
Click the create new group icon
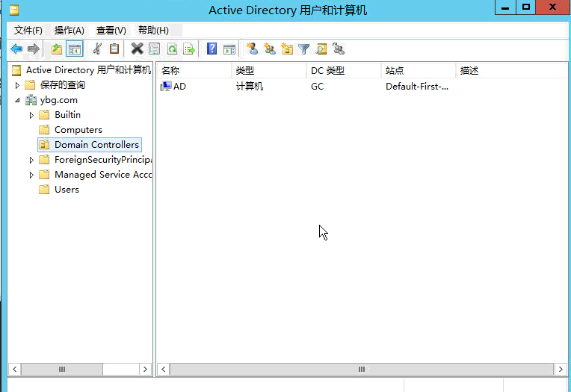click(270, 49)
